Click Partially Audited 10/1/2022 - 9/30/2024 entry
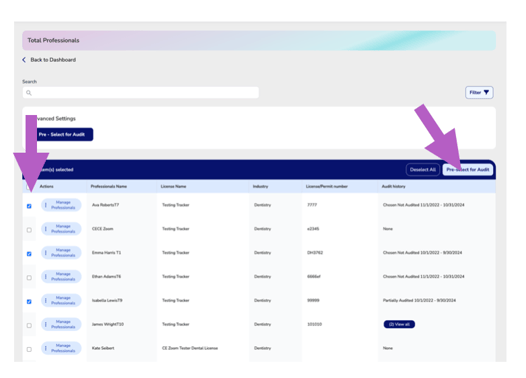The height and width of the screenshot is (378, 526). click(419, 300)
